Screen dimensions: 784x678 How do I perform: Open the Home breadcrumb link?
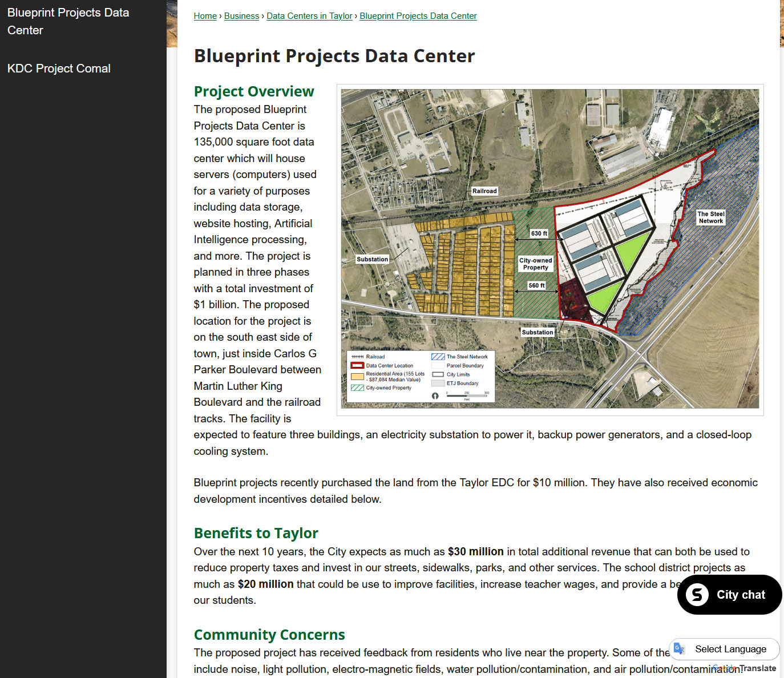click(205, 16)
